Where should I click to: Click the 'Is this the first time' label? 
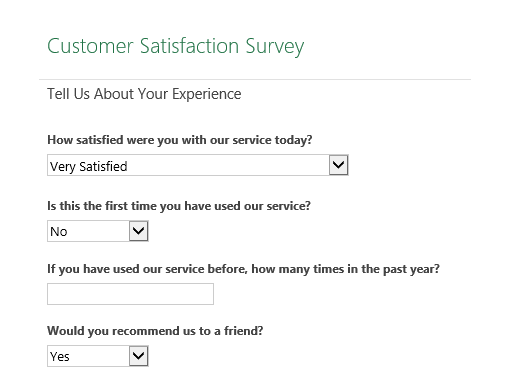tap(179, 206)
